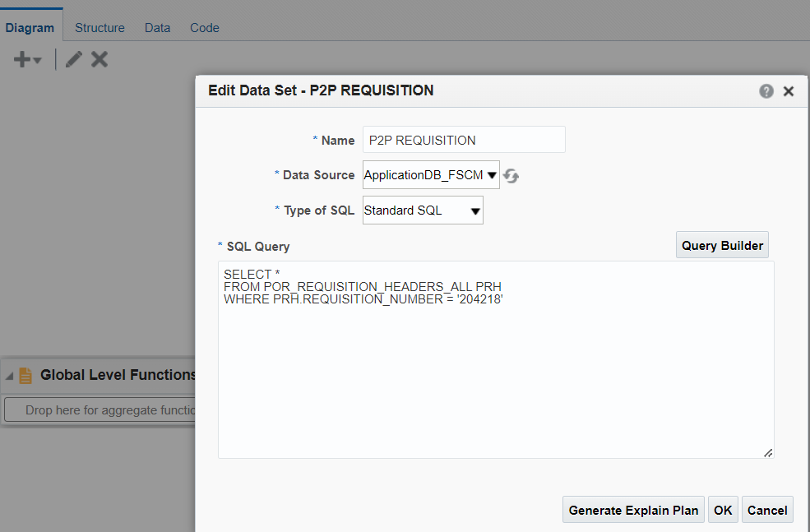Click the Cancel button
The width and height of the screenshot is (810, 532).
coord(767,510)
